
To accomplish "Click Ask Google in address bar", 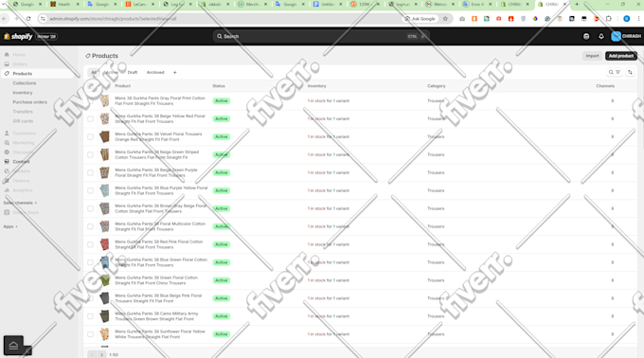I will [x=420, y=19].
